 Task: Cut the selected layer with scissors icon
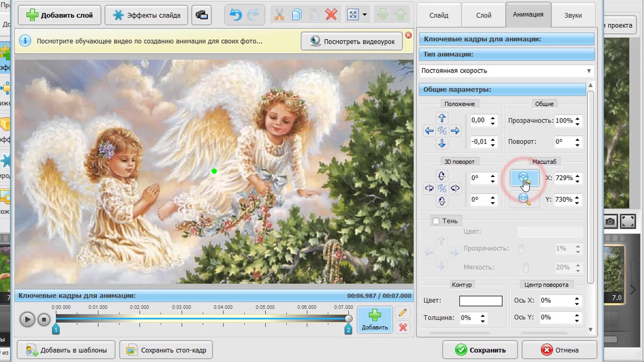(279, 15)
